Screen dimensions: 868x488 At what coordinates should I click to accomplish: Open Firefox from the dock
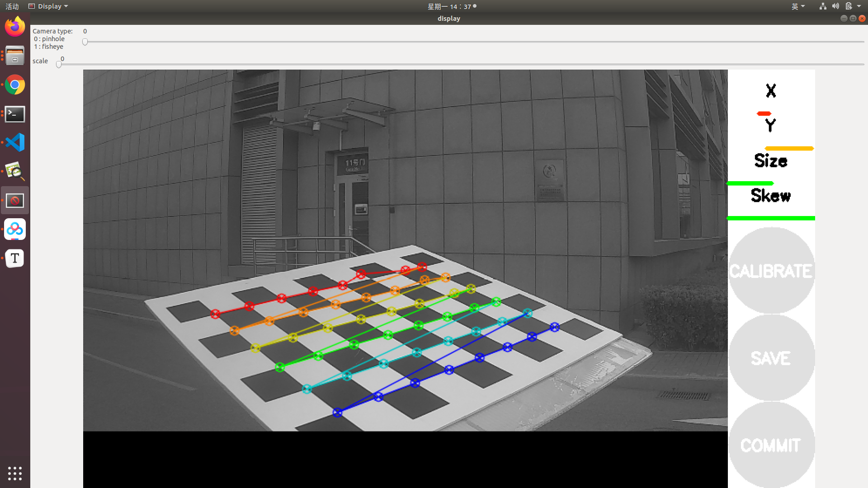click(x=15, y=26)
